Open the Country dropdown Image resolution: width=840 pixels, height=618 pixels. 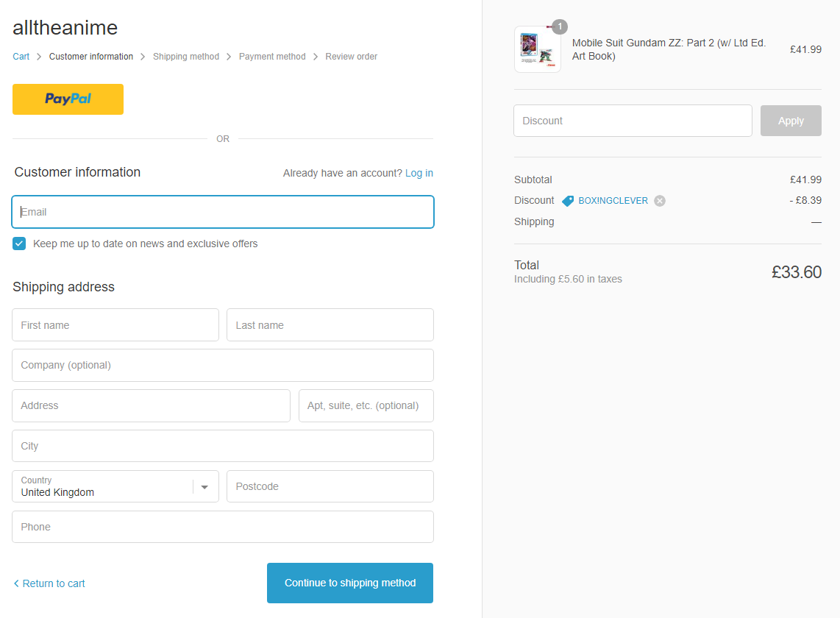103,486
